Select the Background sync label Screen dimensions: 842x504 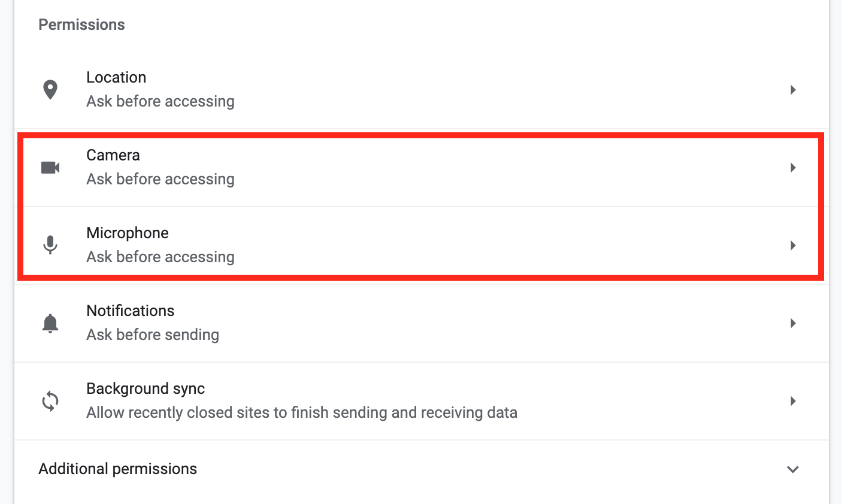(x=146, y=389)
